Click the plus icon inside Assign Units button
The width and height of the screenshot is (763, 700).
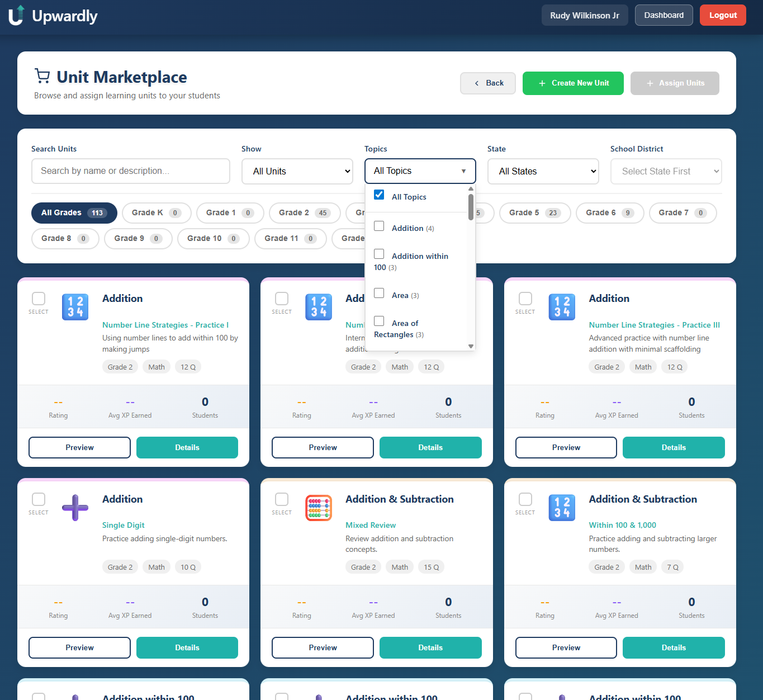click(650, 83)
